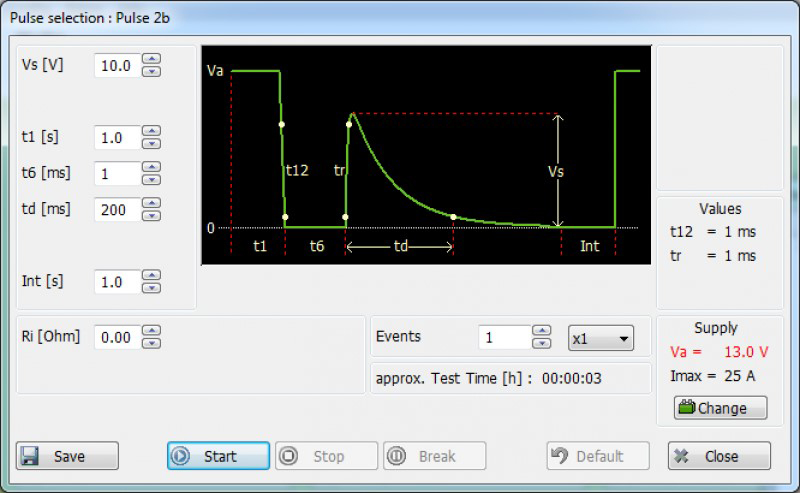The height and width of the screenshot is (493, 800).
Task: Click the Events input field
Action: pyautogui.click(x=505, y=337)
